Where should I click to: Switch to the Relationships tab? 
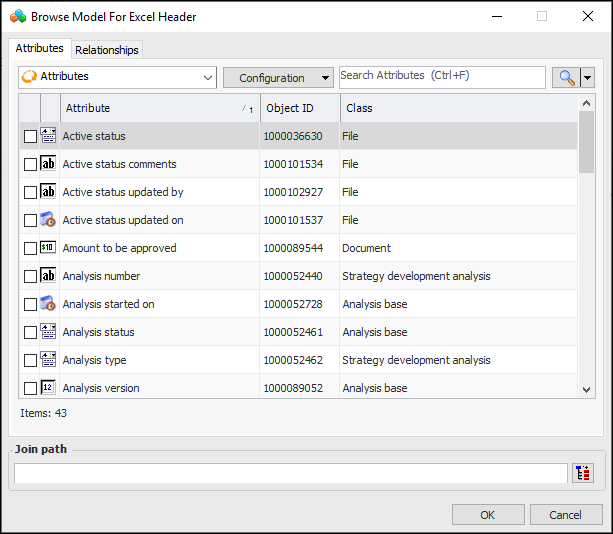coord(107,49)
